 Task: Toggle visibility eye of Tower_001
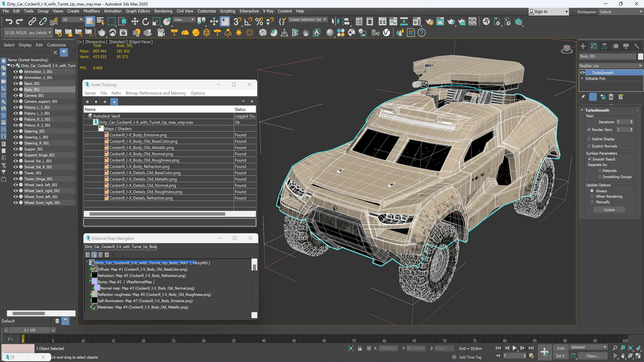[15, 173]
